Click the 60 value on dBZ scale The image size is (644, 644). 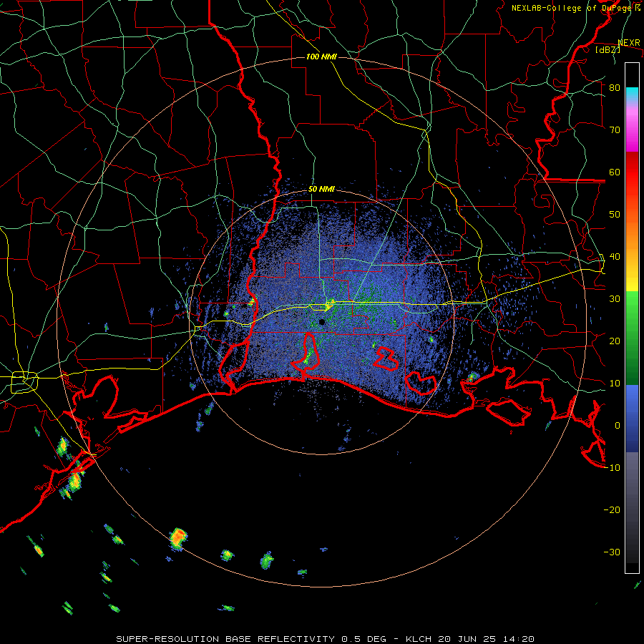[615, 172]
